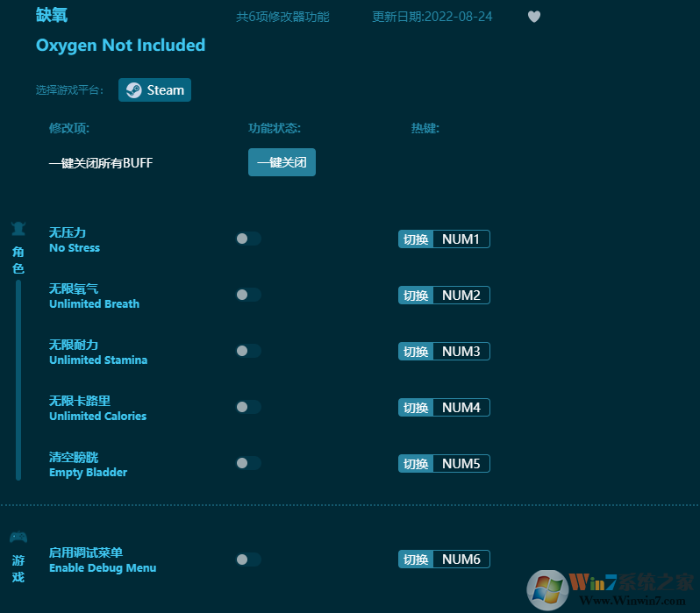Click the Steam logo icon
The image size is (700, 613).
click(x=133, y=90)
